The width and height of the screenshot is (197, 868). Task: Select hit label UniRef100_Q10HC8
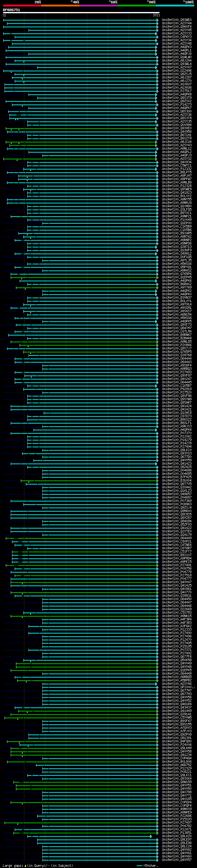pos(176,413)
